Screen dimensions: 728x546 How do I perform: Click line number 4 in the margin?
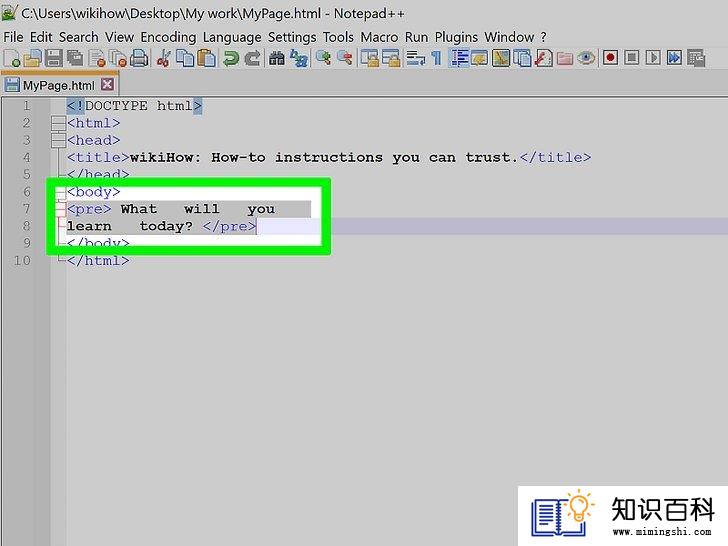[x=26, y=157]
